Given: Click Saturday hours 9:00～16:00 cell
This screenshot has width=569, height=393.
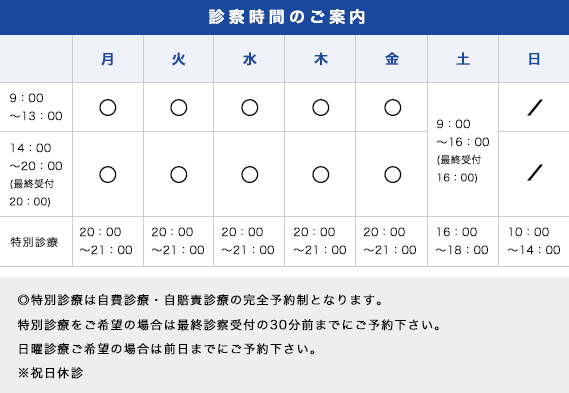Looking at the screenshot, I should [463, 151].
